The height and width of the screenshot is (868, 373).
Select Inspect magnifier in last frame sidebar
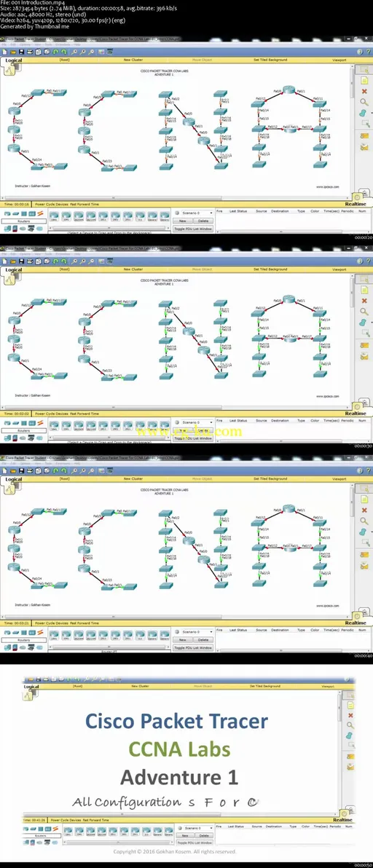point(350,725)
